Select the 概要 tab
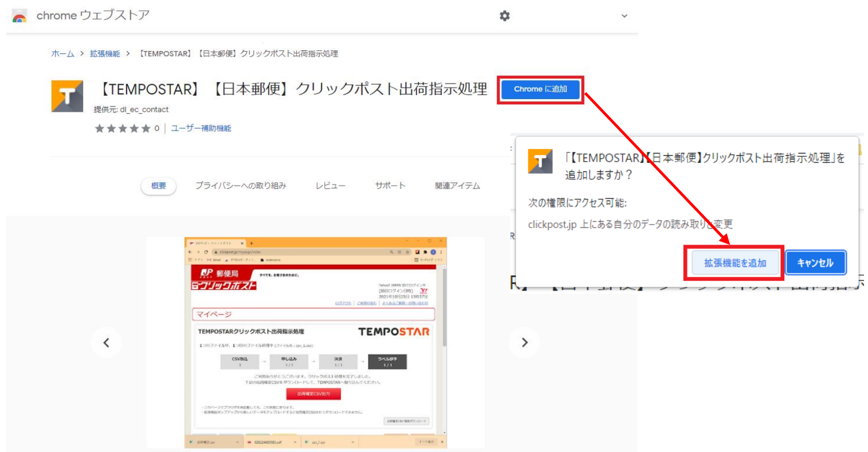 [159, 186]
